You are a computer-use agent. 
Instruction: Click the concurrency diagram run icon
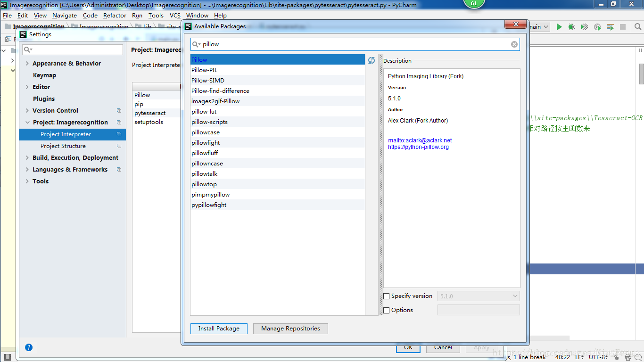click(610, 27)
